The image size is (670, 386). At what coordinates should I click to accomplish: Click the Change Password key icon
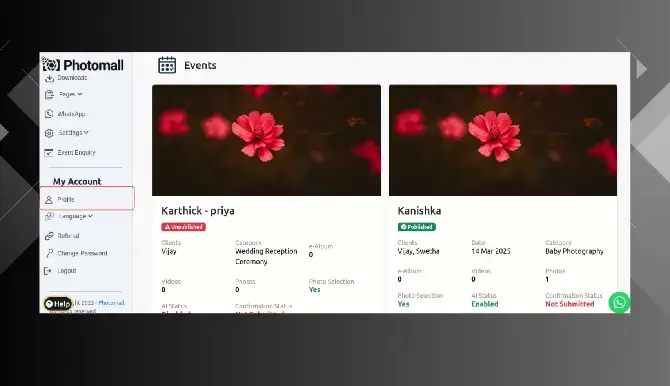(x=49, y=253)
